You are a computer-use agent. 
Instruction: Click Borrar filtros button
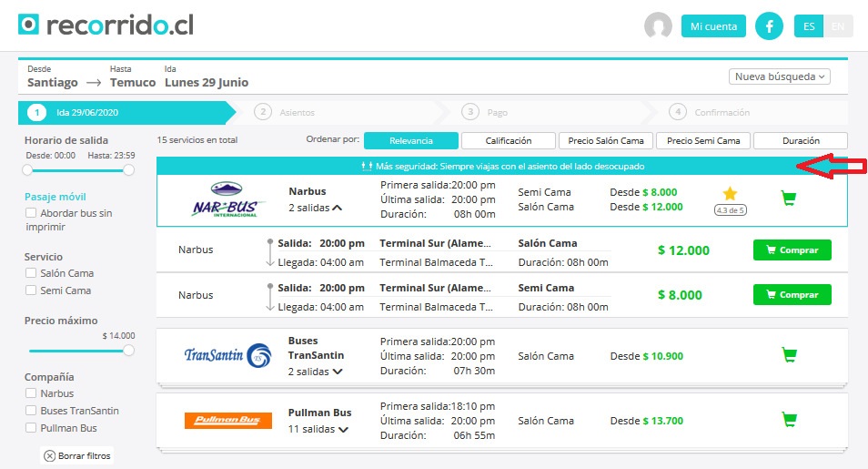[77, 455]
